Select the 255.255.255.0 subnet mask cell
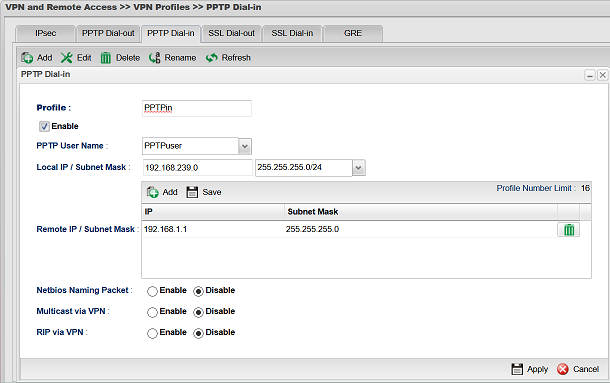The width and height of the screenshot is (610, 383). pos(421,229)
